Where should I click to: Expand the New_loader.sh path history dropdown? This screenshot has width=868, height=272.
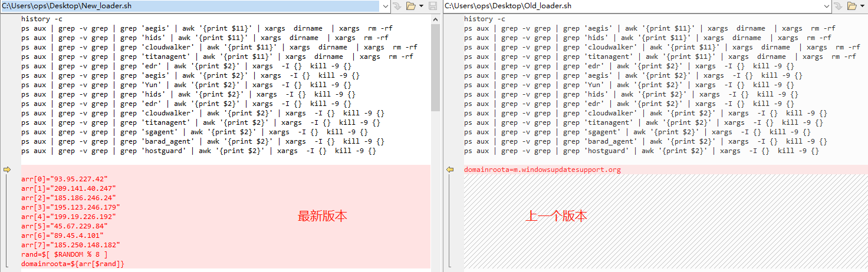(x=385, y=6)
